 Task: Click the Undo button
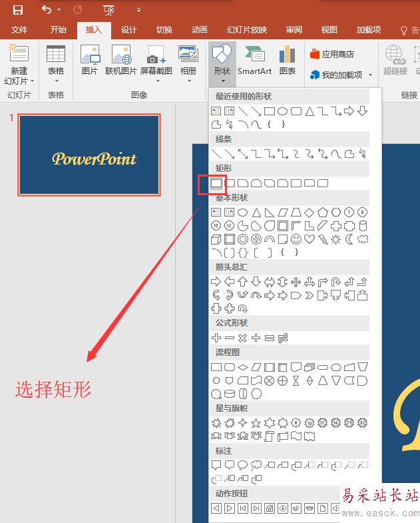coord(47,10)
